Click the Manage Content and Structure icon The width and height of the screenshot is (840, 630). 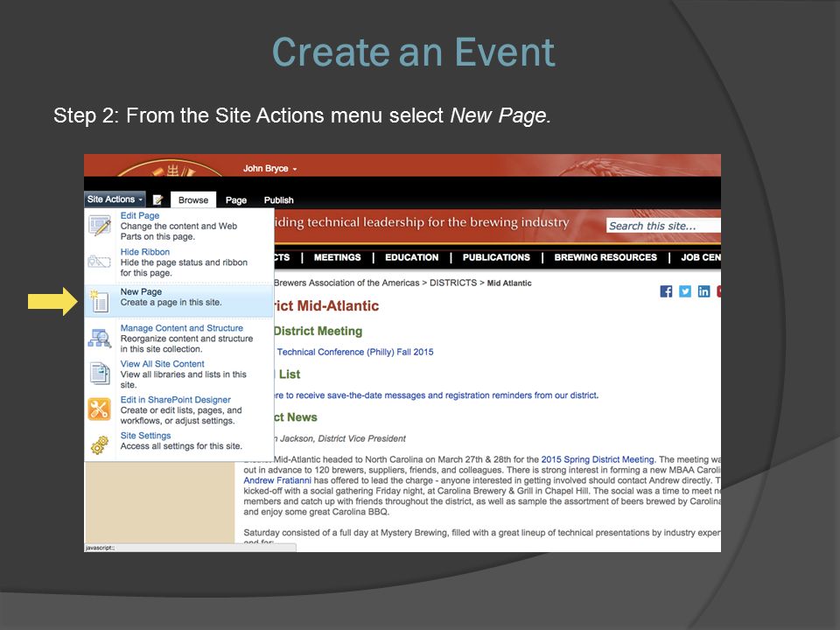100,338
